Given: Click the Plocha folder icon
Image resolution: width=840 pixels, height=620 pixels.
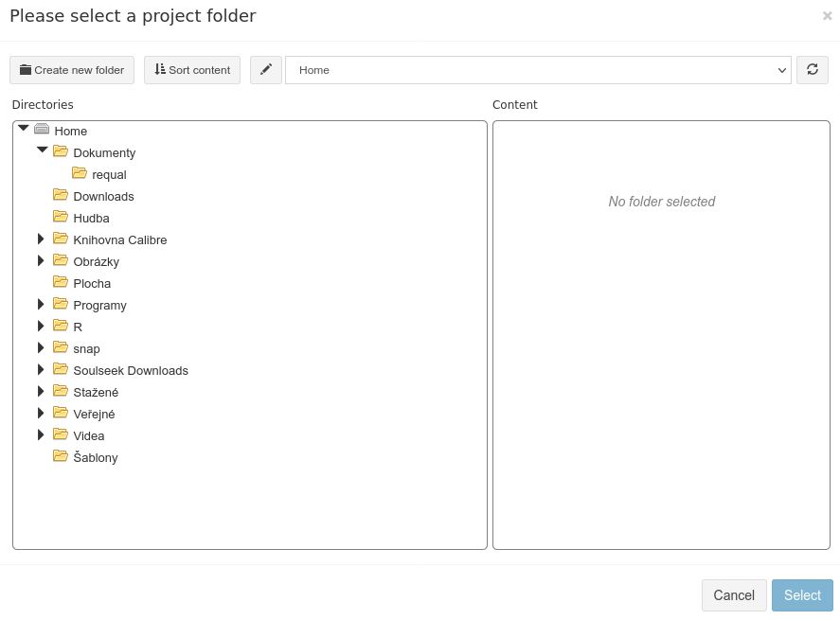Looking at the screenshot, I should pos(61,282).
